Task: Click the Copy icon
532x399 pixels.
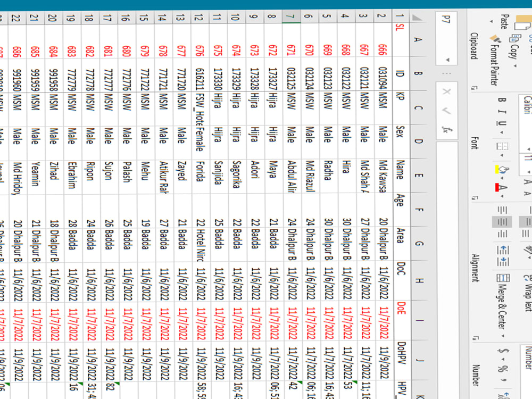Action: pyautogui.click(x=516, y=38)
